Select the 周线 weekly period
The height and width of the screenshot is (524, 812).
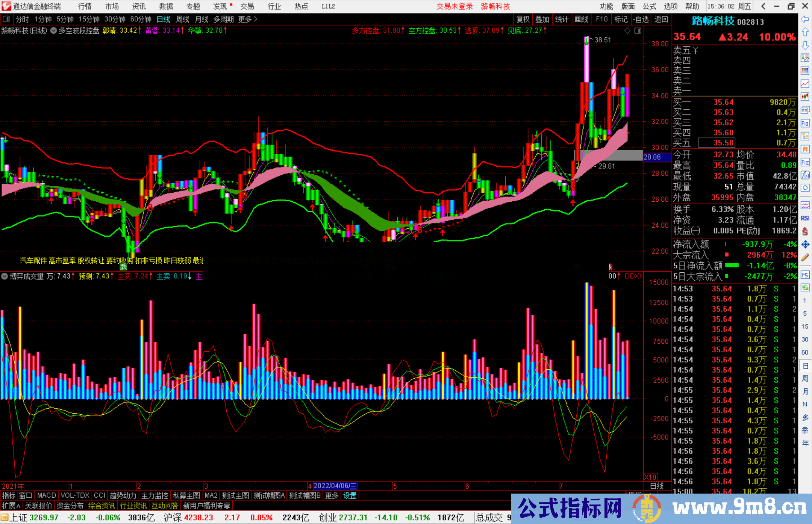click(183, 19)
